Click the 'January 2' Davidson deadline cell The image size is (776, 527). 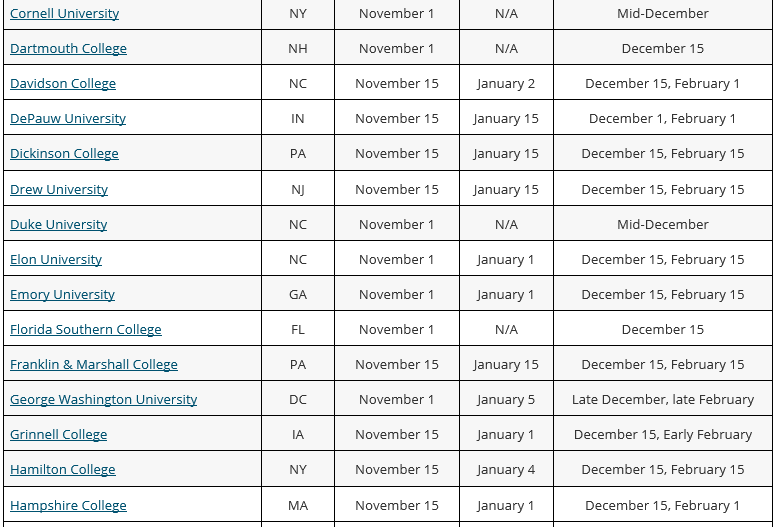(x=506, y=83)
